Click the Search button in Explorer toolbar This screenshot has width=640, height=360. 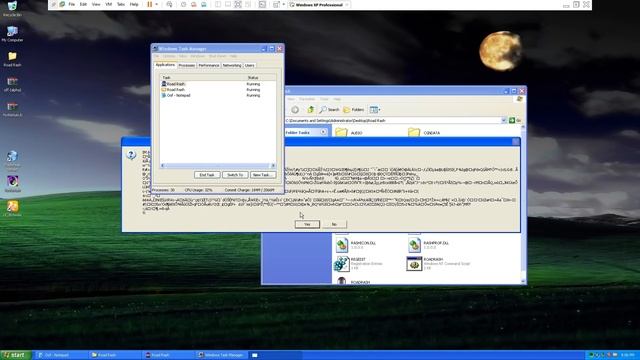(329, 109)
